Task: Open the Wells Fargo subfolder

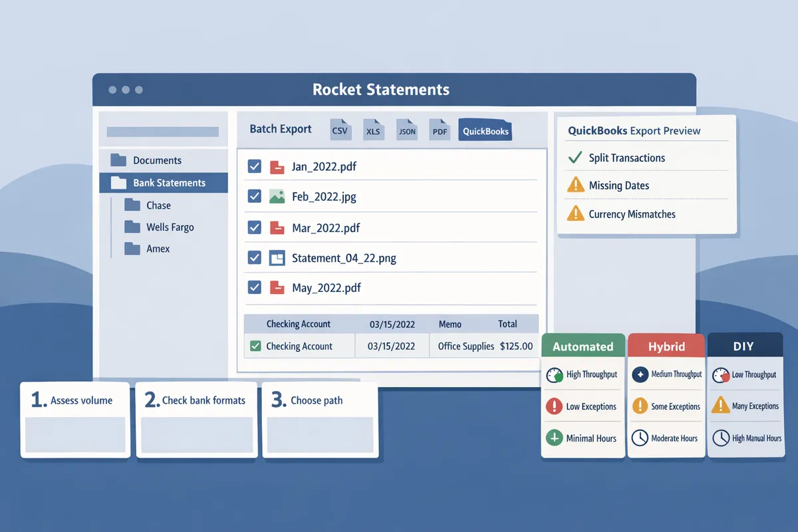Action: tap(170, 227)
